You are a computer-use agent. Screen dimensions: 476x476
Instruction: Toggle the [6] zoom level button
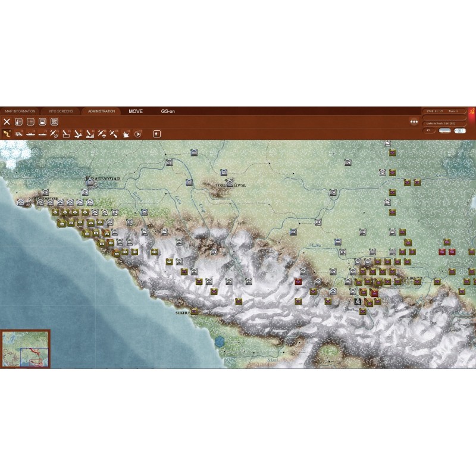pos(460,130)
